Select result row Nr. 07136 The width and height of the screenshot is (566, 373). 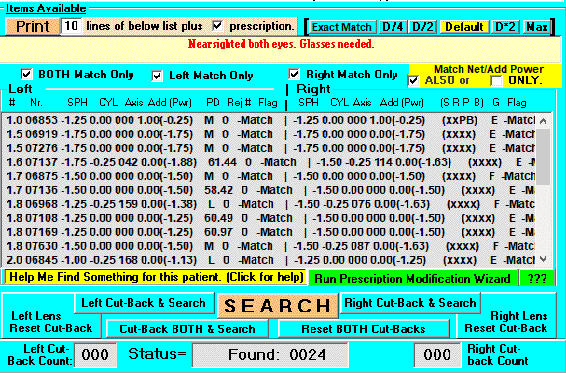pos(269,190)
